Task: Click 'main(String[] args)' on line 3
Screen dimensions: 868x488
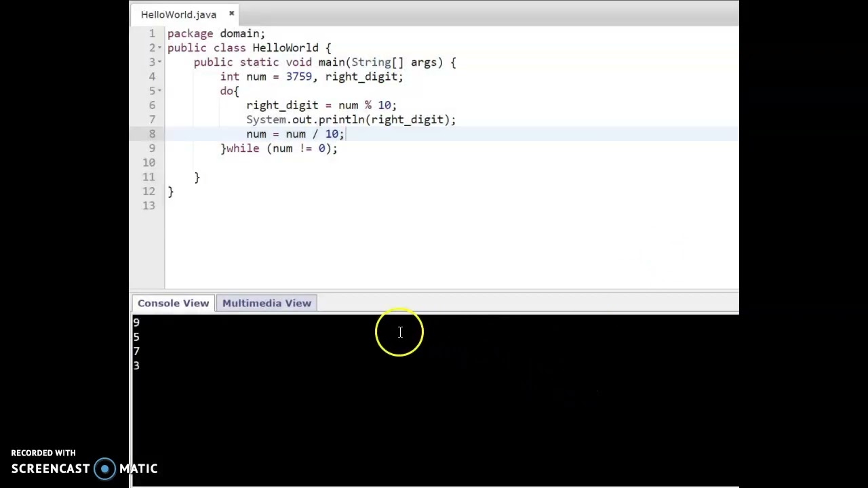Action: pyautogui.click(x=380, y=62)
